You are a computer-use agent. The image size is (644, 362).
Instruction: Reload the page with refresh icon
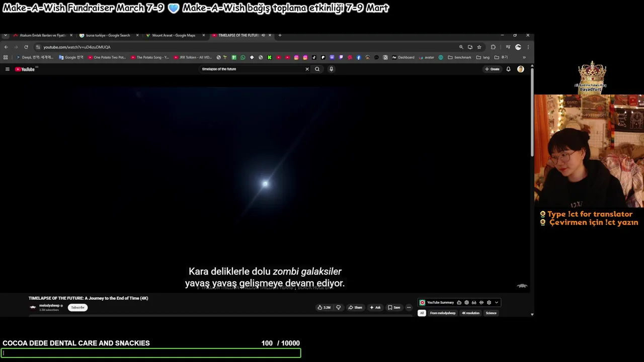[26, 47]
